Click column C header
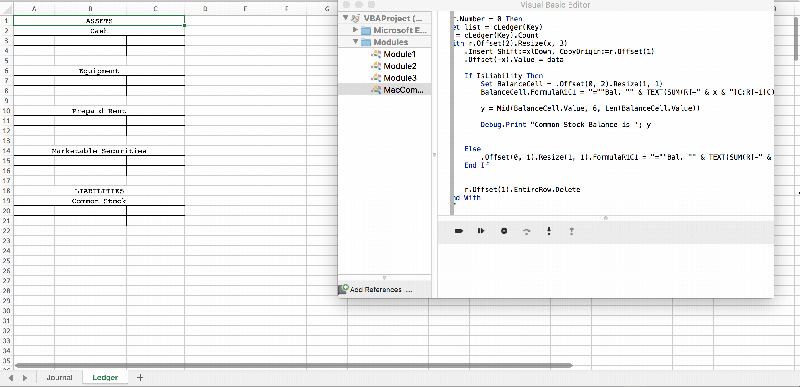The width and height of the screenshot is (800, 387). [156, 9]
